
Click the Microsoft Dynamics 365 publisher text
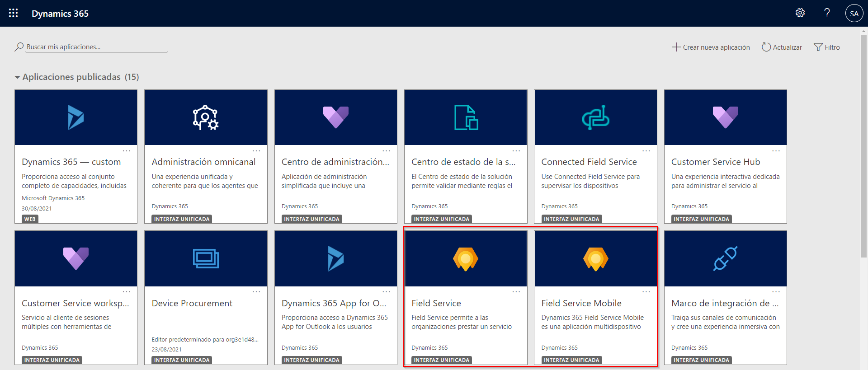tap(53, 198)
